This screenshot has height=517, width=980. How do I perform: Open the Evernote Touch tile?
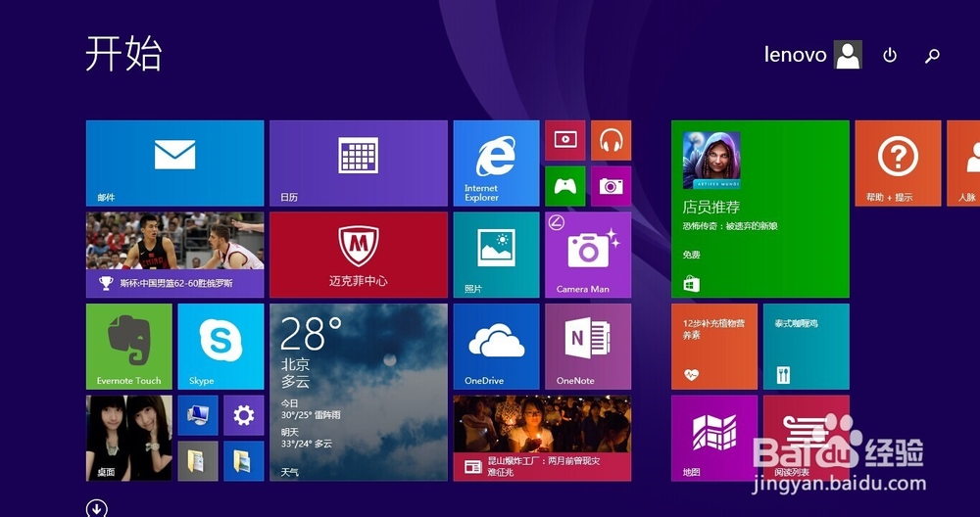[128, 347]
